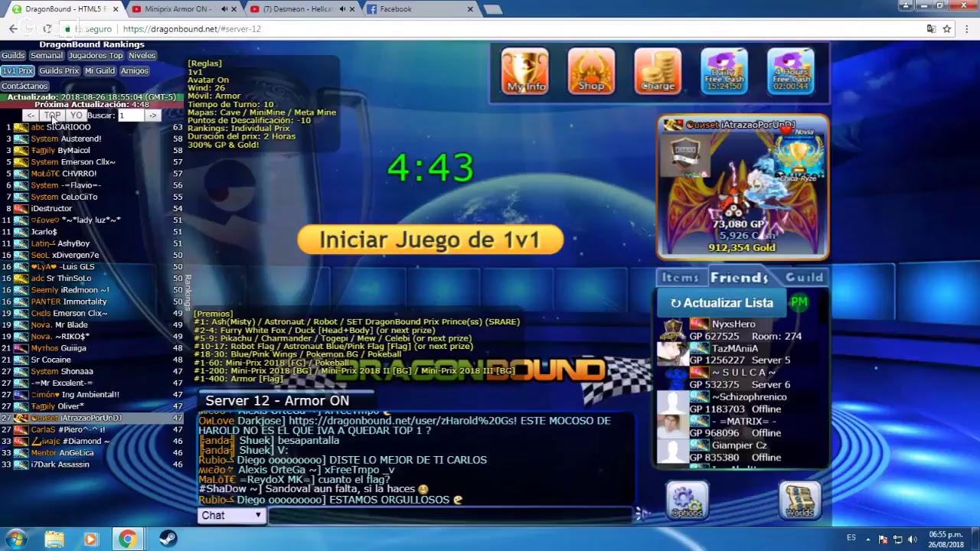
Task: Open the Worlds scroll icon
Action: click(x=799, y=500)
